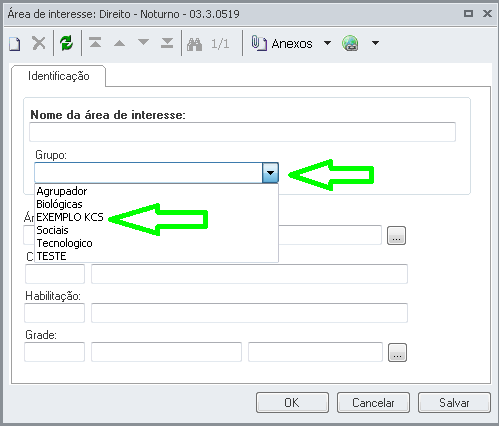
Task: Pick Tecnologico from the Grupo list
Action: click(156, 243)
